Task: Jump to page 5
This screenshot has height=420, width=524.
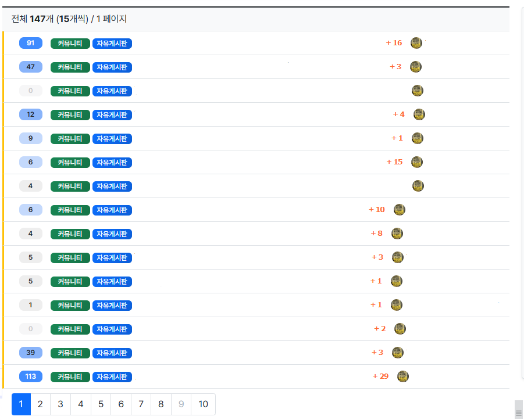Action: (x=101, y=404)
